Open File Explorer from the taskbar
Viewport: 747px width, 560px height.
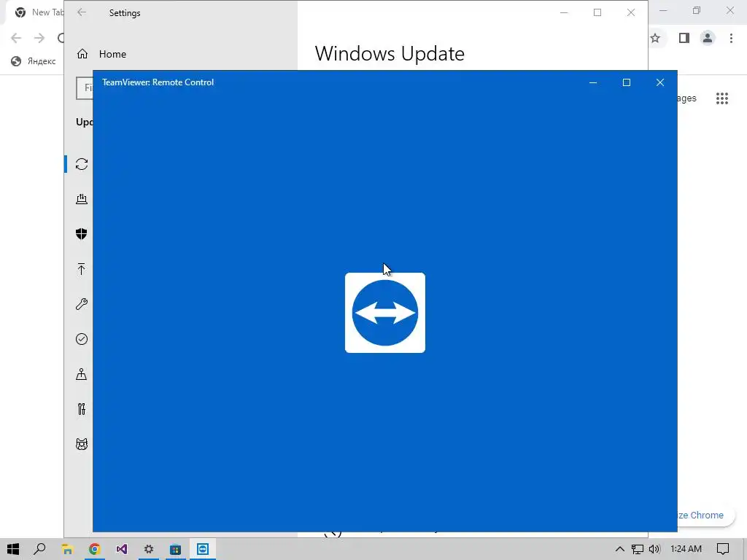click(x=67, y=549)
